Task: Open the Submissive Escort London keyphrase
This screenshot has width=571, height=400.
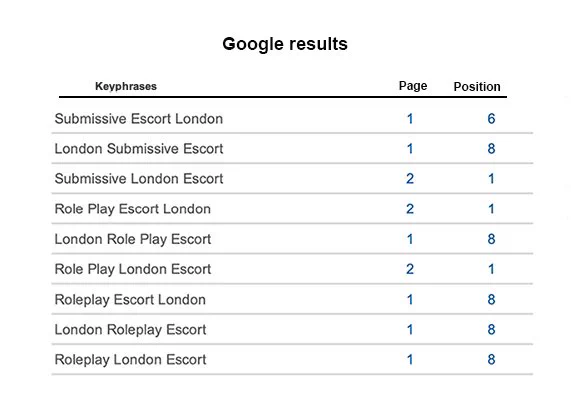Action: pos(139,119)
